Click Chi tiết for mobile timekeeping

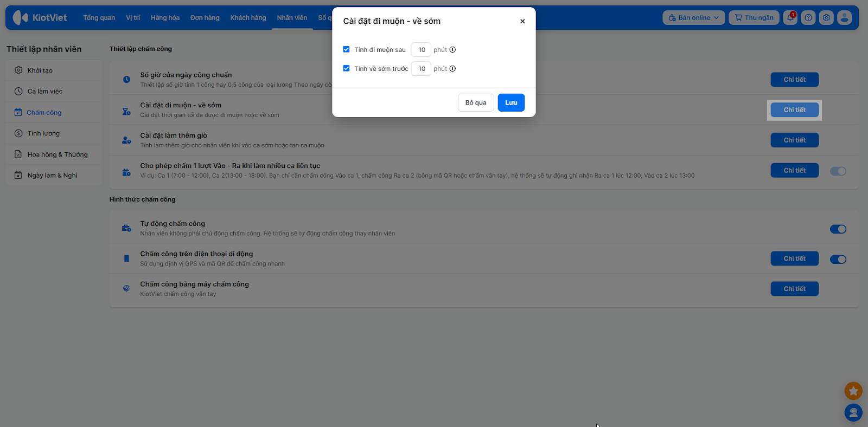pyautogui.click(x=795, y=259)
